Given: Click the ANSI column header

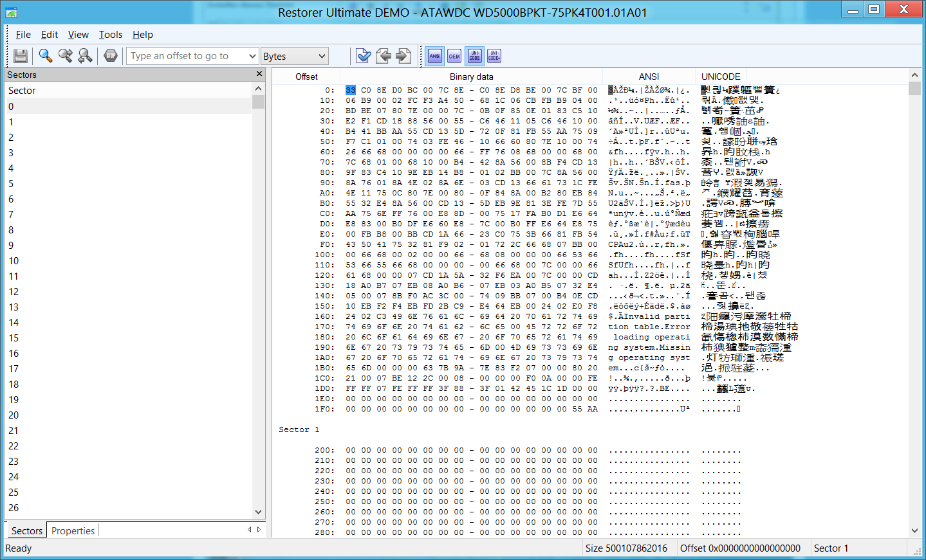Looking at the screenshot, I should [x=649, y=77].
